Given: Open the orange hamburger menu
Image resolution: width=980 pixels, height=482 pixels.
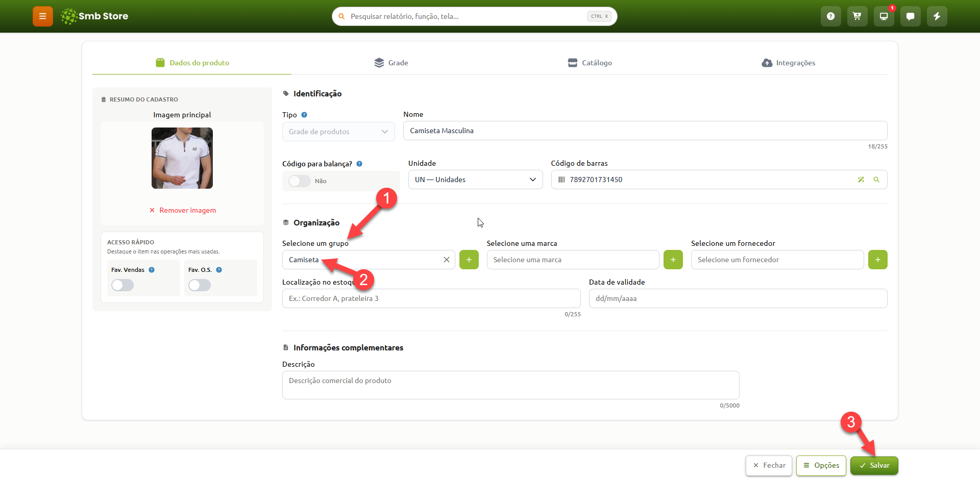Looking at the screenshot, I should (x=43, y=16).
